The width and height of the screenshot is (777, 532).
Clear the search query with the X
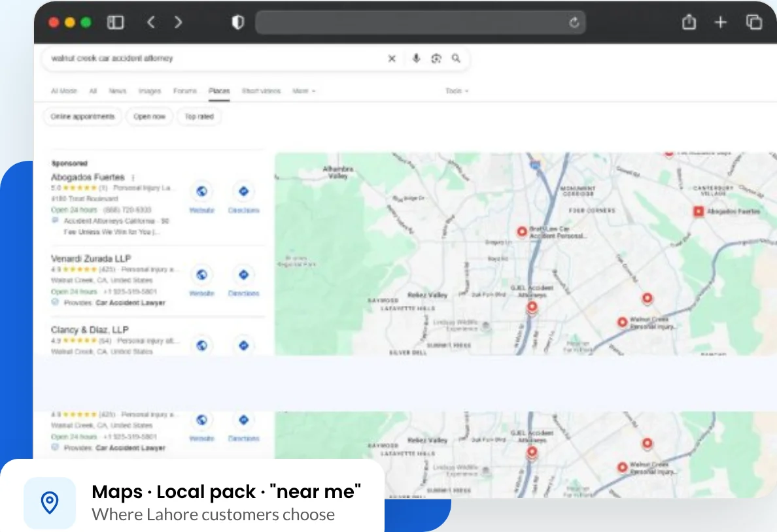pyautogui.click(x=392, y=58)
